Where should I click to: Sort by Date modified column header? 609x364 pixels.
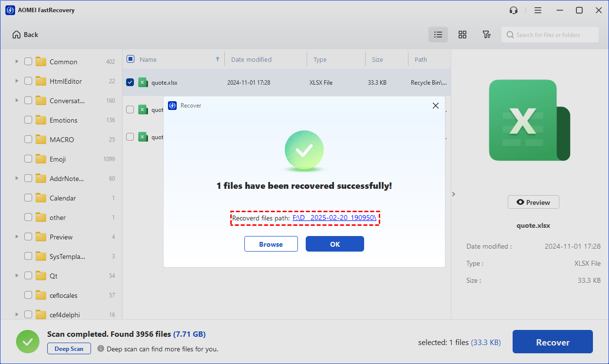click(251, 59)
